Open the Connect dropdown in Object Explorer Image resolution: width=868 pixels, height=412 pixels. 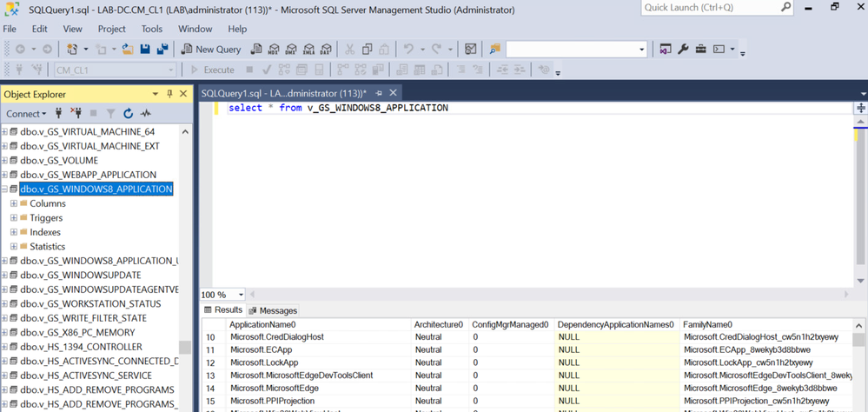pyautogui.click(x=26, y=114)
